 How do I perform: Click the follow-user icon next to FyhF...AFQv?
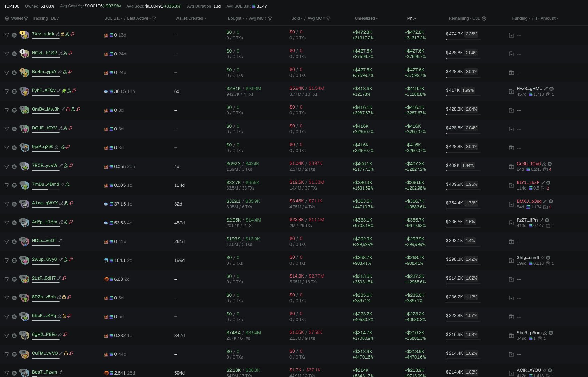69,91
